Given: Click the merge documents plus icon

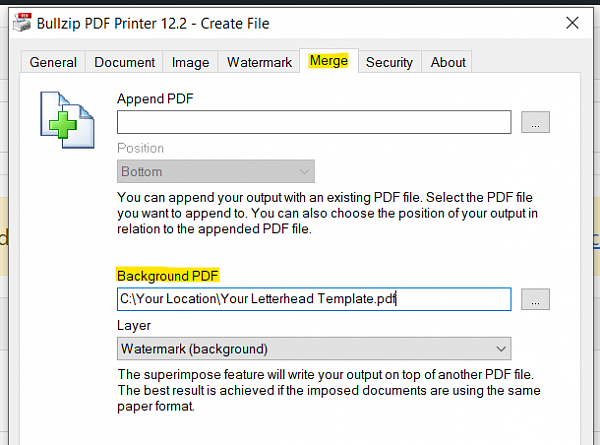Looking at the screenshot, I should tap(67, 120).
